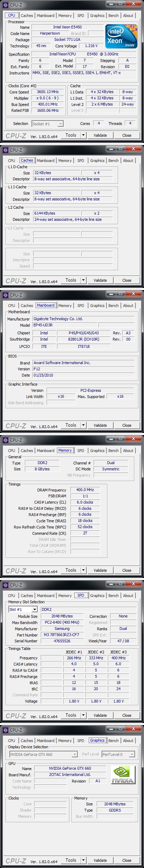
Task: Click the Row Refresh Cycle Time value 52 clocks
Action: (x=85, y=527)
